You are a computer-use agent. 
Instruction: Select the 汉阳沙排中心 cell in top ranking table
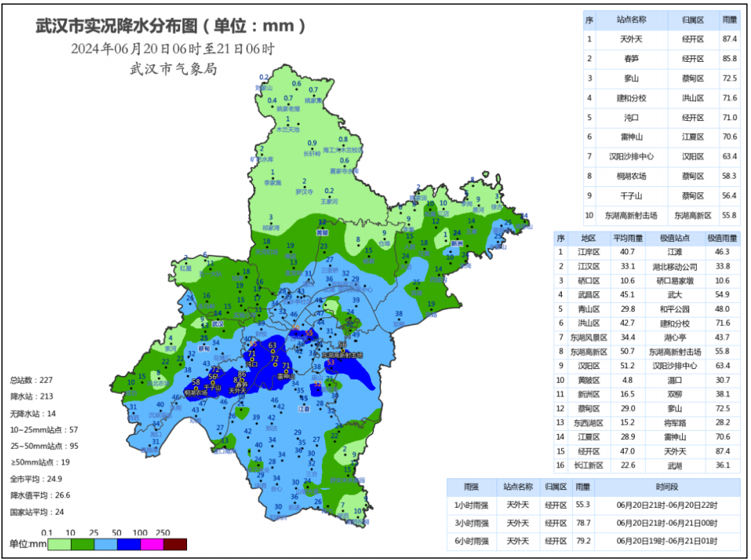(x=631, y=157)
